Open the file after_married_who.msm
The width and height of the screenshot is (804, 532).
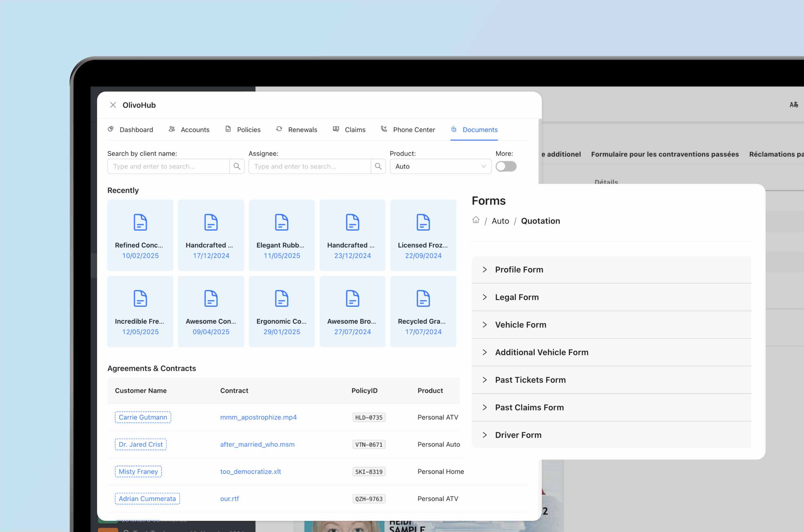click(x=257, y=444)
